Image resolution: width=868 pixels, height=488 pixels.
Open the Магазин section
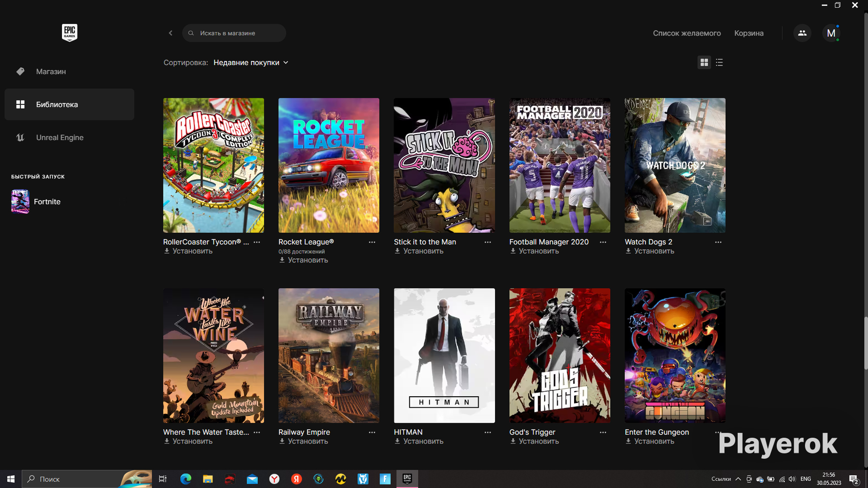[x=69, y=71]
